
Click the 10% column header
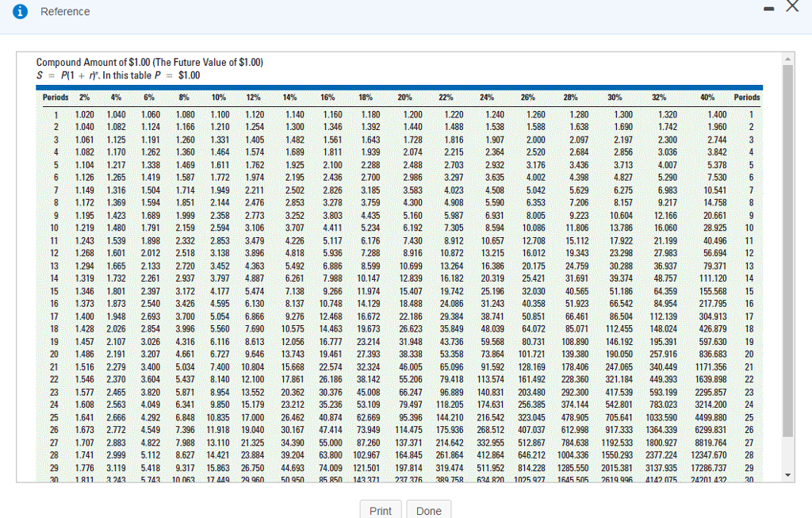pos(219,98)
